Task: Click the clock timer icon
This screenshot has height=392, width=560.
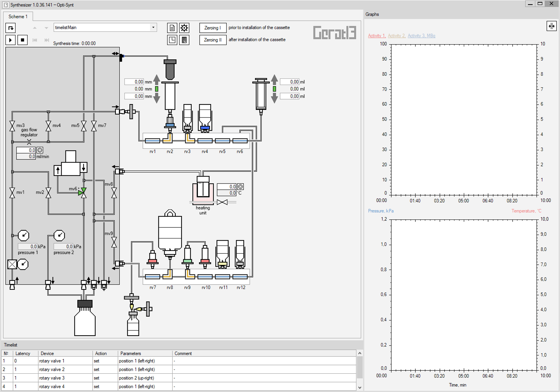Action: click(172, 40)
